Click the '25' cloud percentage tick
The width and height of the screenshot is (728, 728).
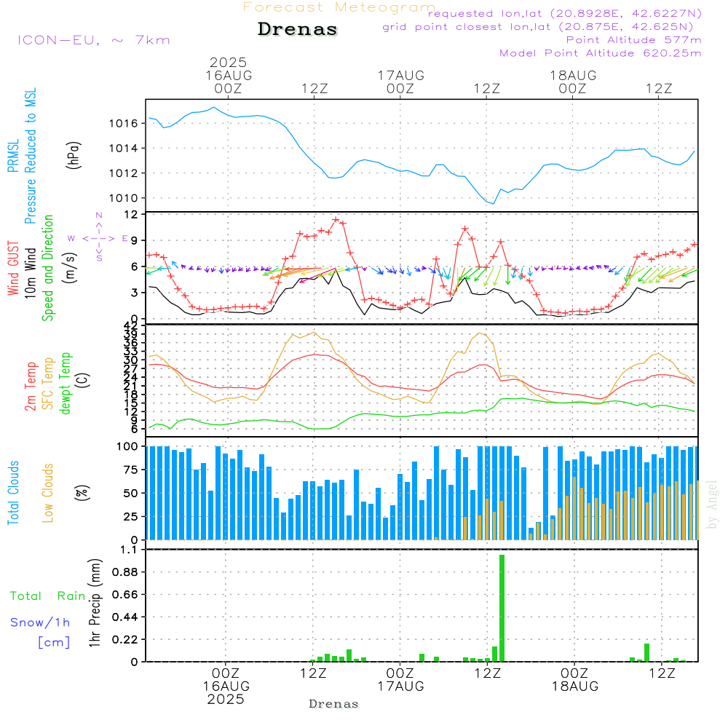pos(131,517)
